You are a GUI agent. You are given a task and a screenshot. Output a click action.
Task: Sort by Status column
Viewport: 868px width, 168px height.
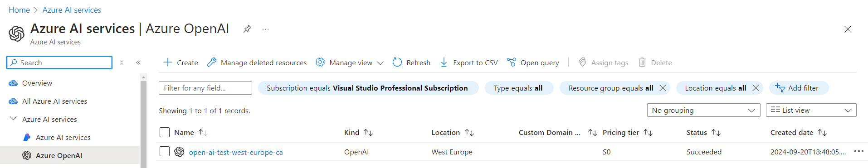[x=703, y=133]
